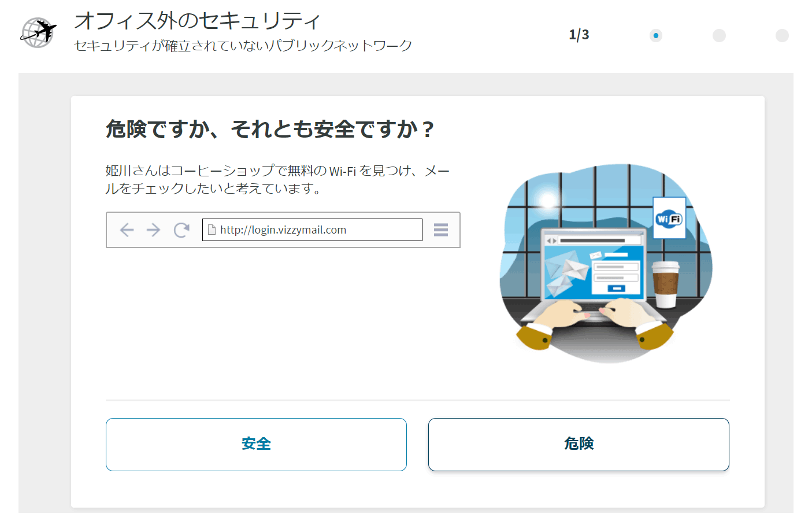812x514 pixels.
Task: Click the http://login.vizzymail.com address field
Action: point(312,230)
